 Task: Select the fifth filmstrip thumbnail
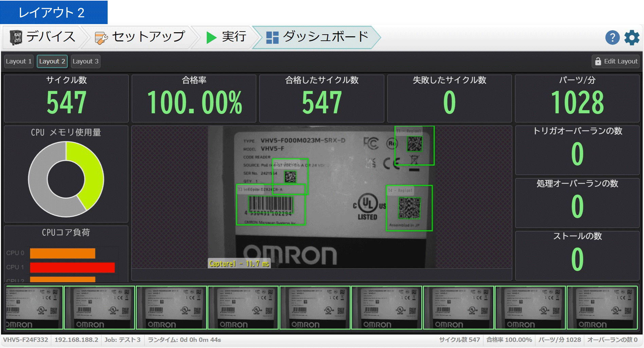(315, 308)
